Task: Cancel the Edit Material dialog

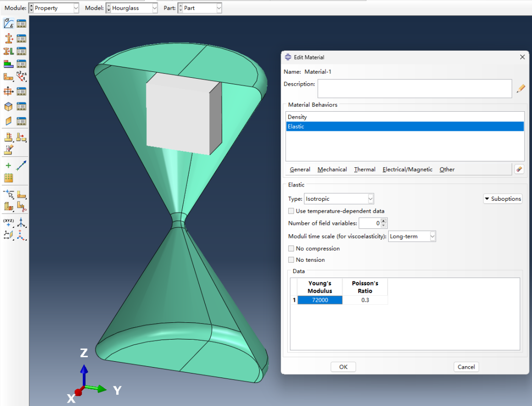Action: [x=466, y=367]
